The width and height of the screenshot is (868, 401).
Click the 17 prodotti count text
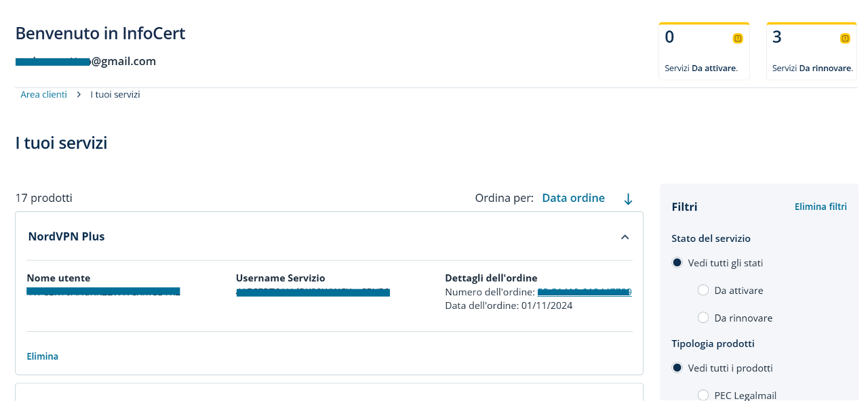click(x=43, y=198)
